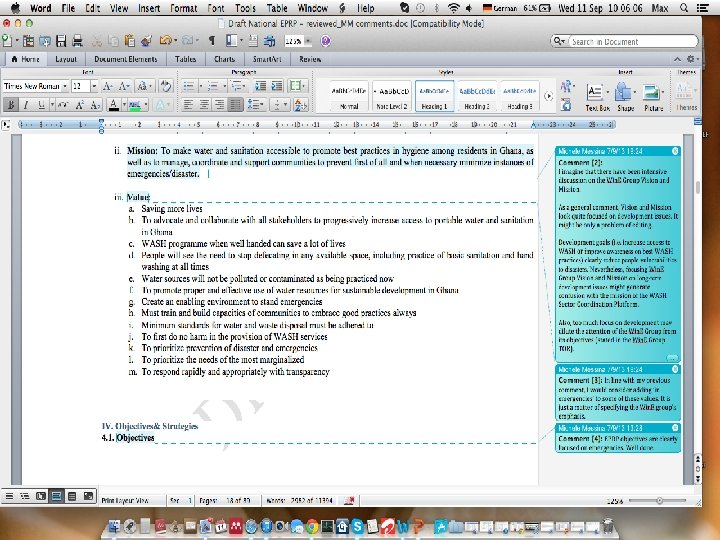Insert a Text Box
This screenshot has width=720, height=540.
click(596, 98)
